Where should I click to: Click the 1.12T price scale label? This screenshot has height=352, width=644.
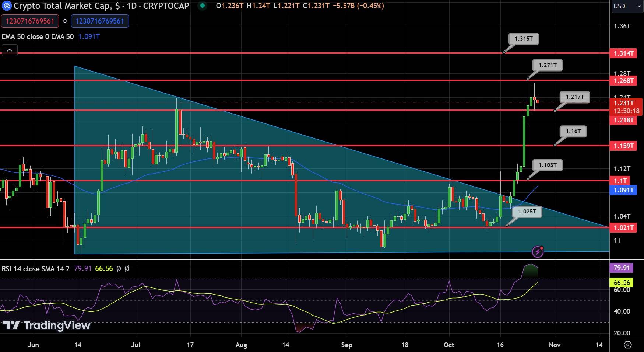coord(622,169)
